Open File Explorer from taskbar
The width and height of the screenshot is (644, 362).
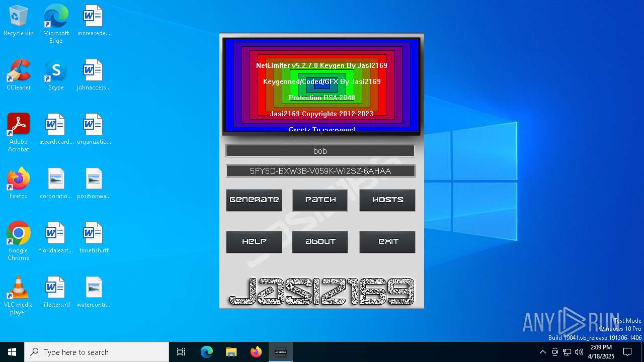coord(231,352)
